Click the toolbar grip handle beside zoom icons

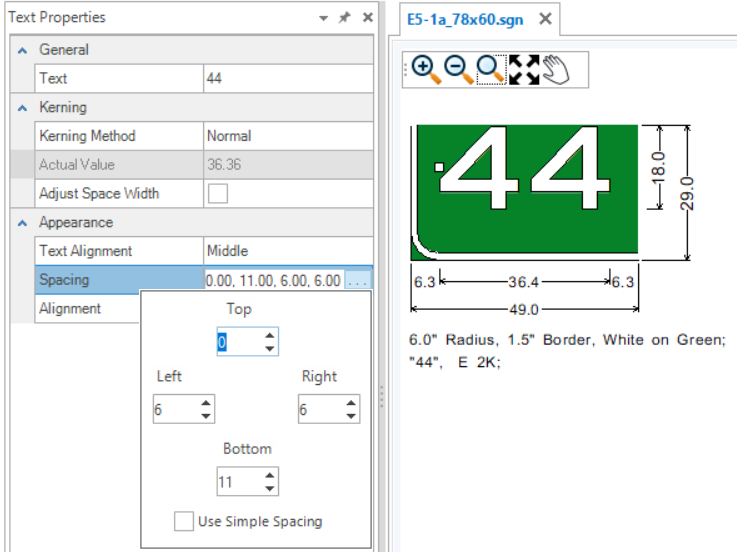(405, 70)
